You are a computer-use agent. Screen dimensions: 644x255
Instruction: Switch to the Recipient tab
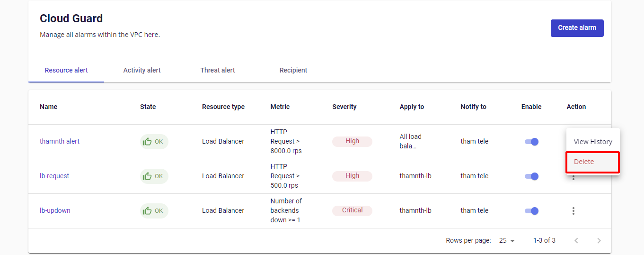[293, 70]
